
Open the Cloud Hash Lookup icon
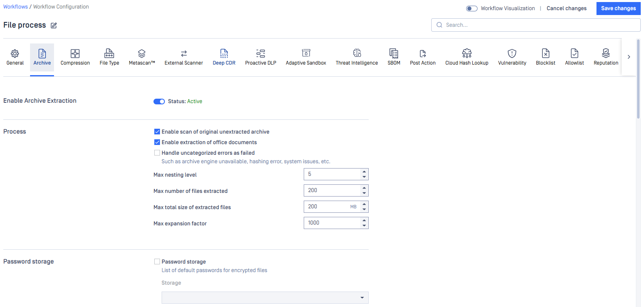[467, 54]
